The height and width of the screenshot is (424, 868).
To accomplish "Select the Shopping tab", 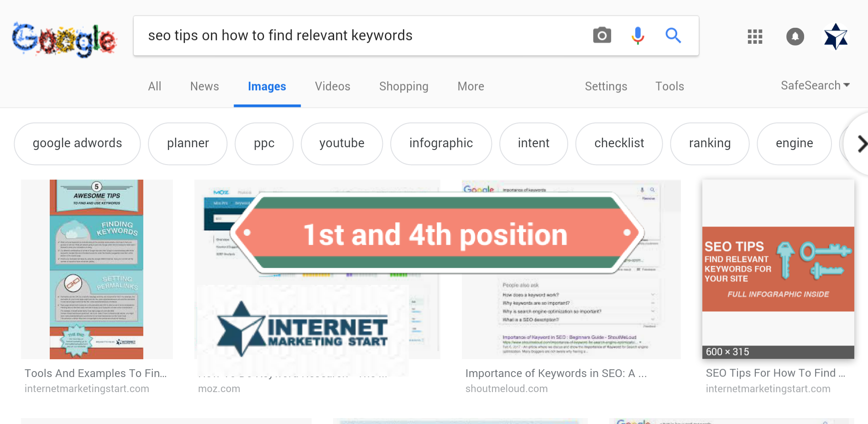I will coord(403,86).
